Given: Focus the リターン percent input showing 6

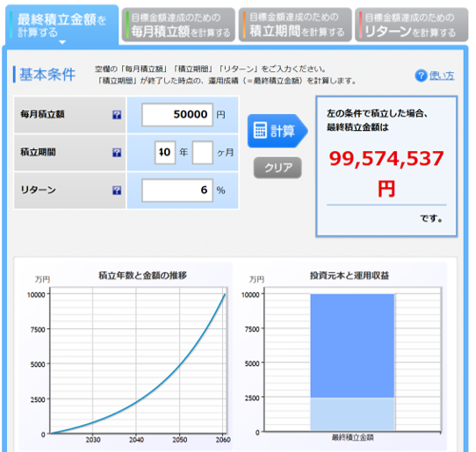Looking at the screenshot, I should [x=177, y=190].
